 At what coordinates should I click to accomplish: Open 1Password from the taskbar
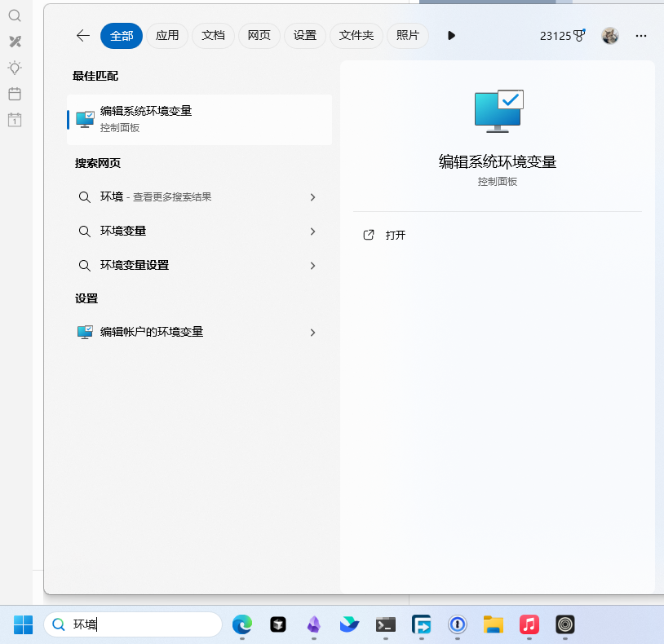tap(457, 624)
